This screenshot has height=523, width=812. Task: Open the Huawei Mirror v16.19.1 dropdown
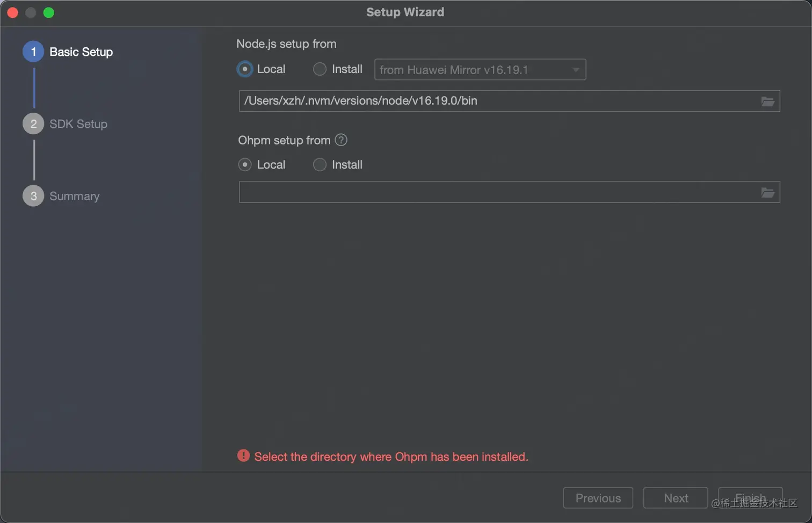click(x=480, y=70)
